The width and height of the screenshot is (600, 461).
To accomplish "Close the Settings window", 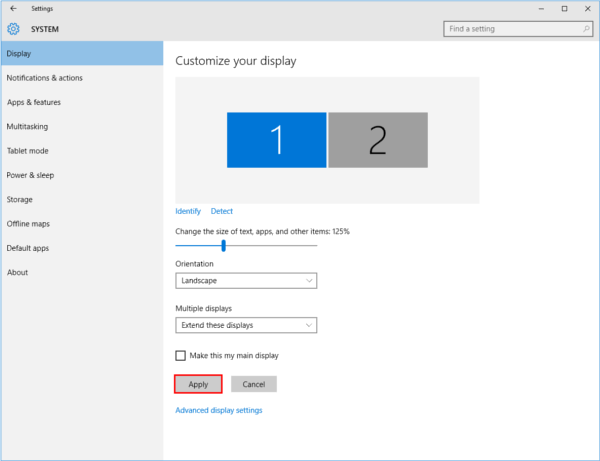I will (588, 9).
